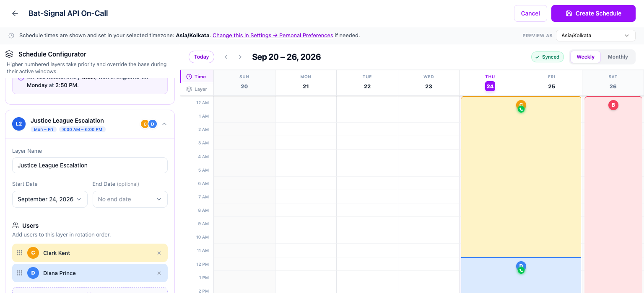Click the C avatar in the Justice League Escalation header
Viewport: 644px width, 293px height.
point(145,124)
